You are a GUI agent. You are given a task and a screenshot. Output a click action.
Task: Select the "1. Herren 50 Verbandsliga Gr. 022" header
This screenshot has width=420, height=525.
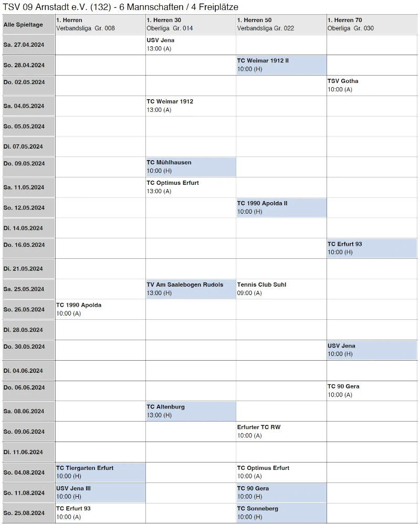click(281, 24)
